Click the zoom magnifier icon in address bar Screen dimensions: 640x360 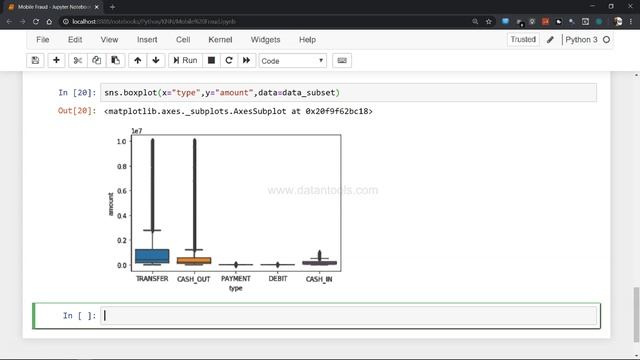475,22
